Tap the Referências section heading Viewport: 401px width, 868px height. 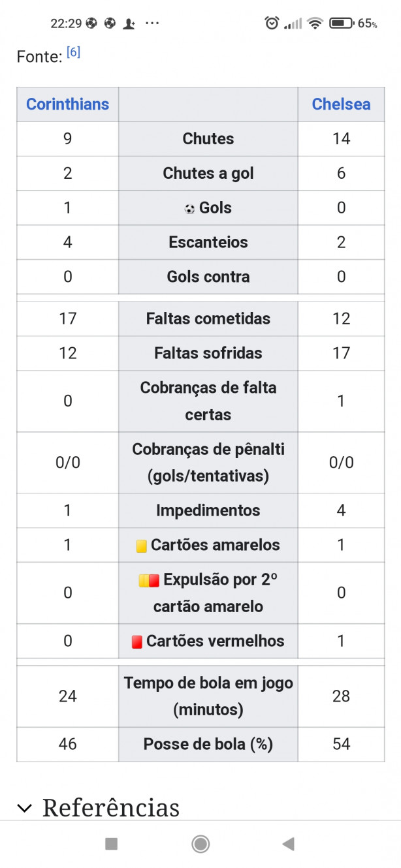(x=110, y=808)
